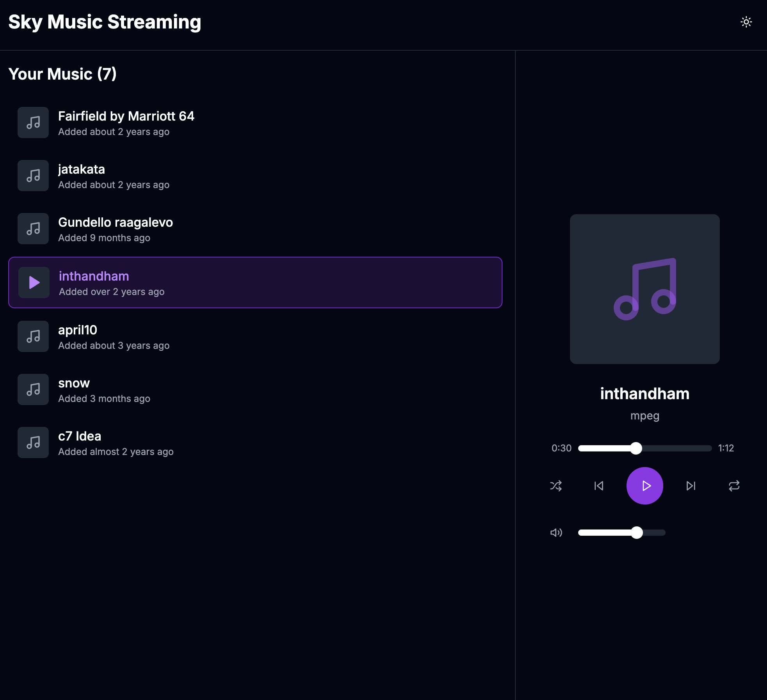Viewport: 767px width, 700px height.
Task: Skip to the previous track
Action: coord(599,486)
